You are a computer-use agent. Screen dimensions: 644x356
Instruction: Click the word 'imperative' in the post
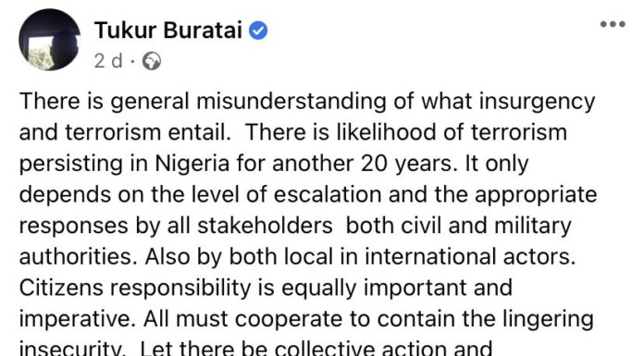pyautogui.click(x=77, y=320)
